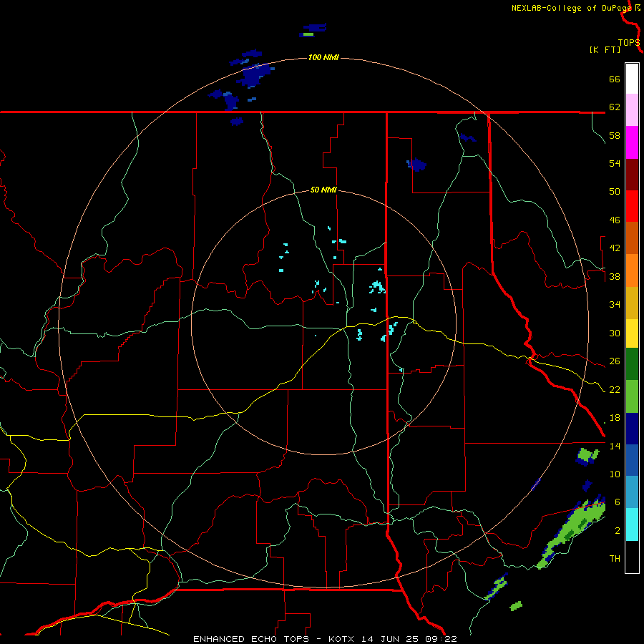Viewport: 644px width, 644px height.
Task: Click the "34" legend value
Action: coord(615,305)
